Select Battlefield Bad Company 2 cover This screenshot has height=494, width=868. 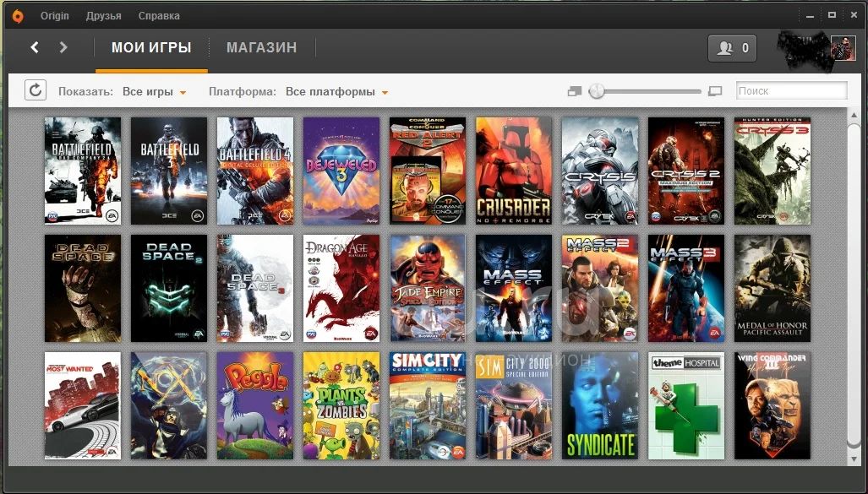83,171
